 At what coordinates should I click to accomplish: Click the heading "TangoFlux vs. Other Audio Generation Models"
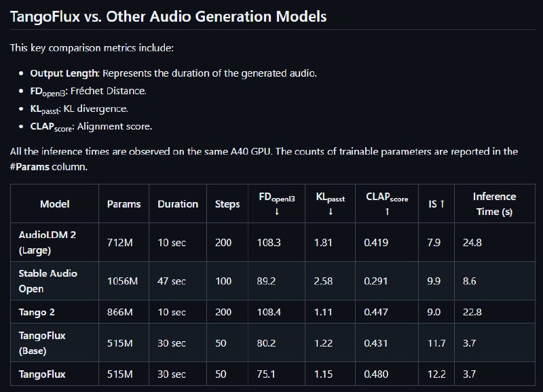[168, 16]
